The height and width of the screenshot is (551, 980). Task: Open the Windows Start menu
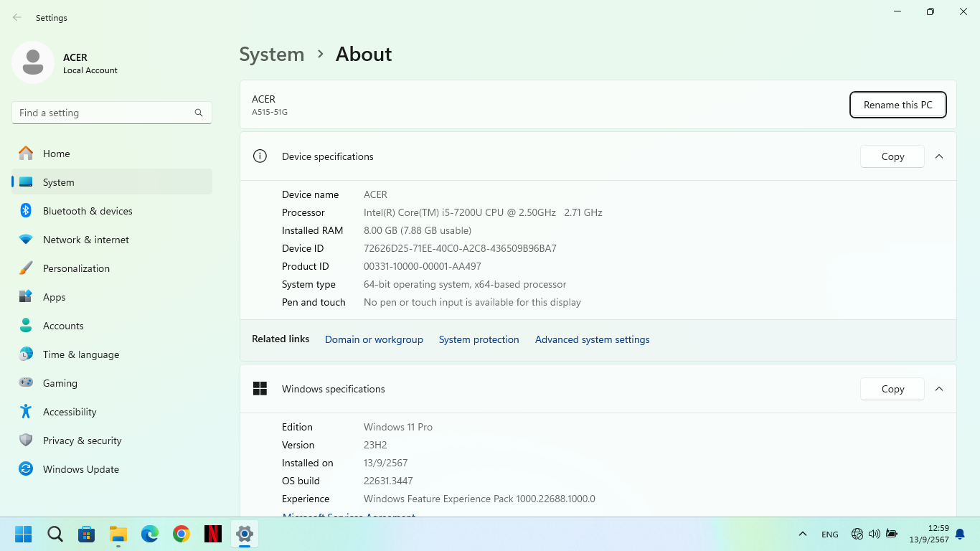[x=24, y=534]
